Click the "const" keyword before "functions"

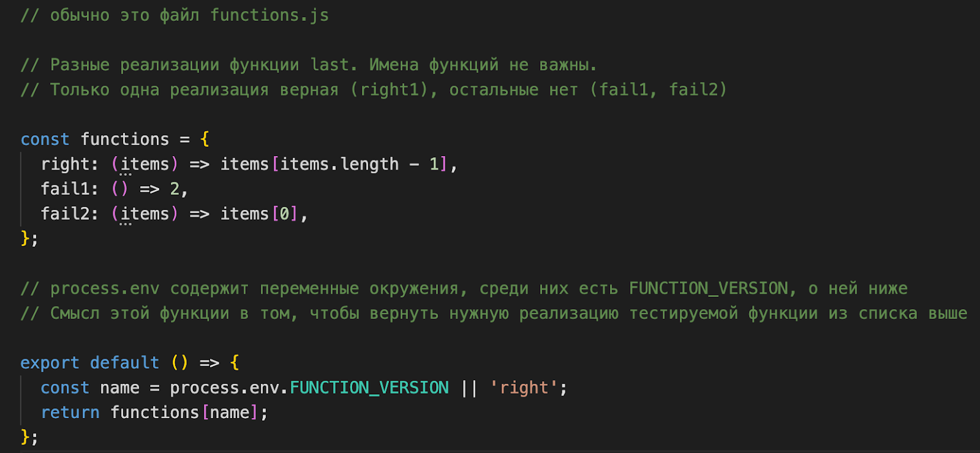pos(45,140)
